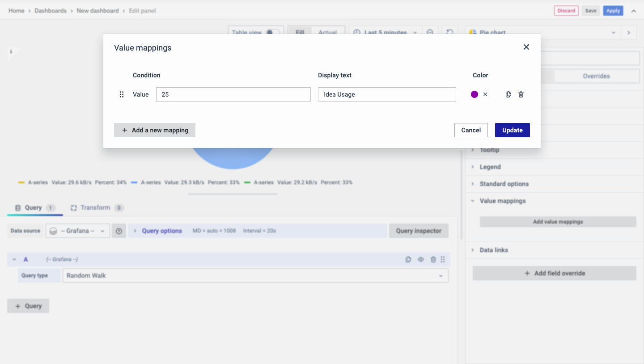Select the Actual size option

coord(327,32)
